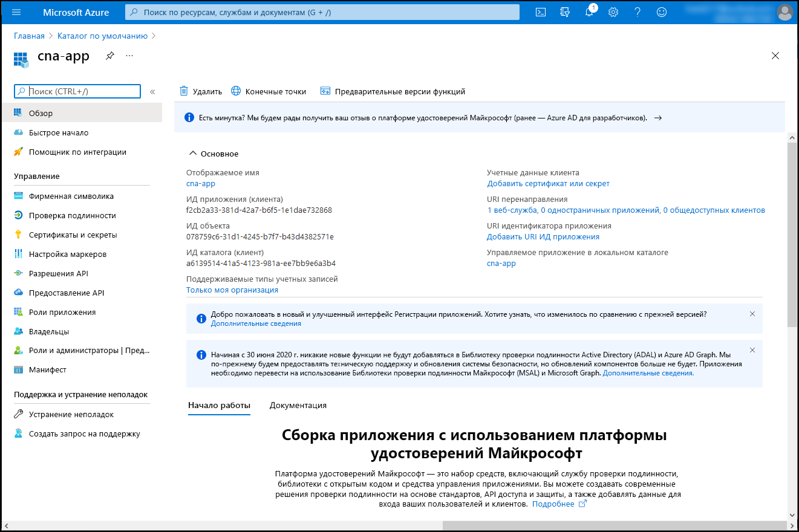799x532 pixels.
Task: Open the portal hamburger menu
Action: 16,12
